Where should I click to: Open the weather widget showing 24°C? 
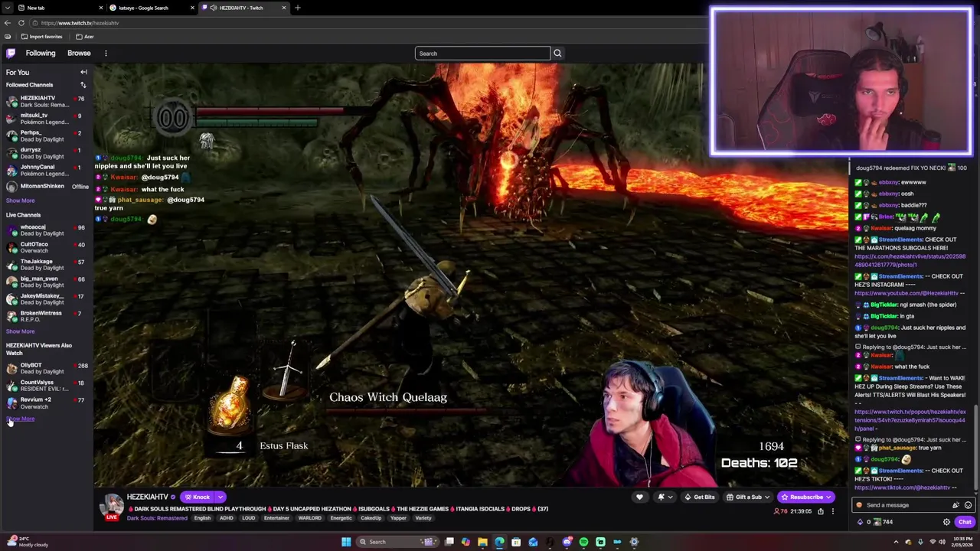pos(27,542)
